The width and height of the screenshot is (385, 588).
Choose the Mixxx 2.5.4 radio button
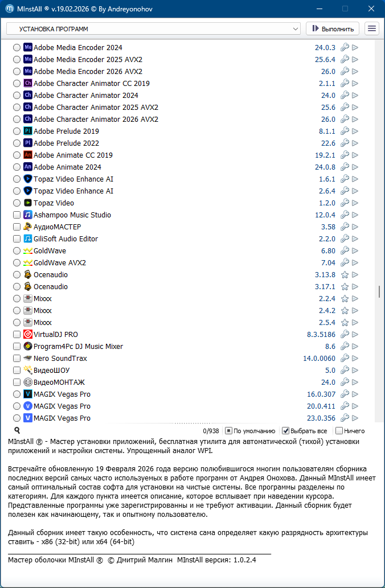coord(17,323)
